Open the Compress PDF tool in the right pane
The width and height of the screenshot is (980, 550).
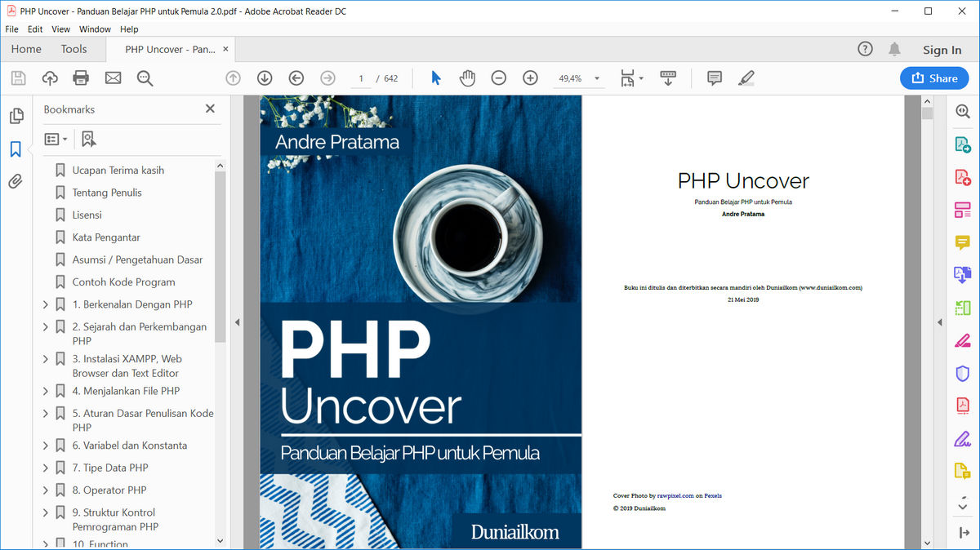point(963,406)
